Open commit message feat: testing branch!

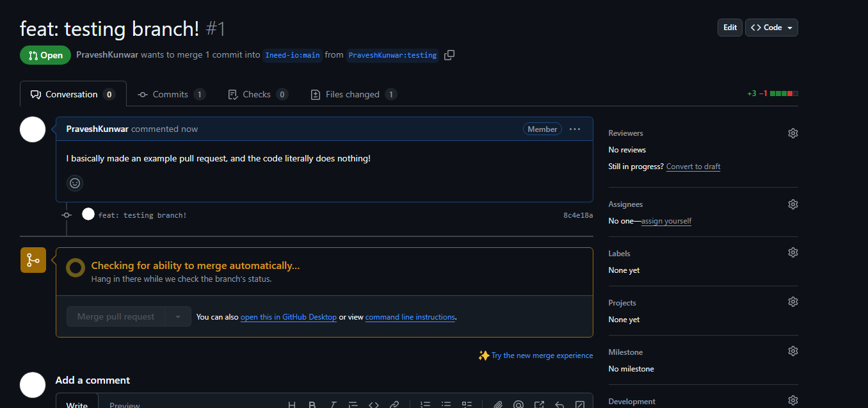pyautogui.click(x=143, y=215)
